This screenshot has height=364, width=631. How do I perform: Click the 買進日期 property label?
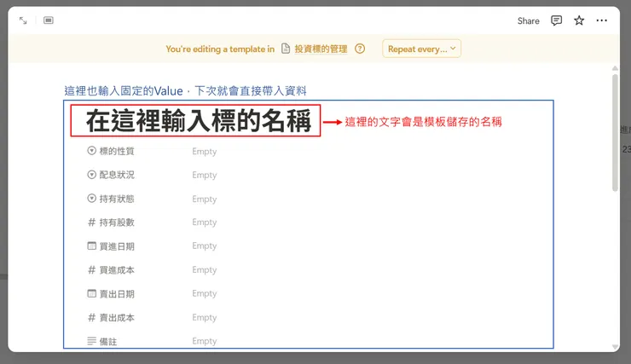click(x=117, y=246)
